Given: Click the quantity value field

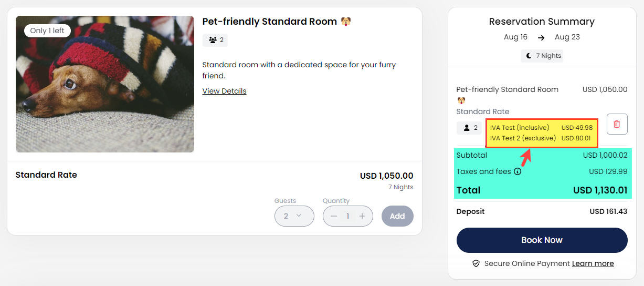Looking at the screenshot, I should click(347, 216).
